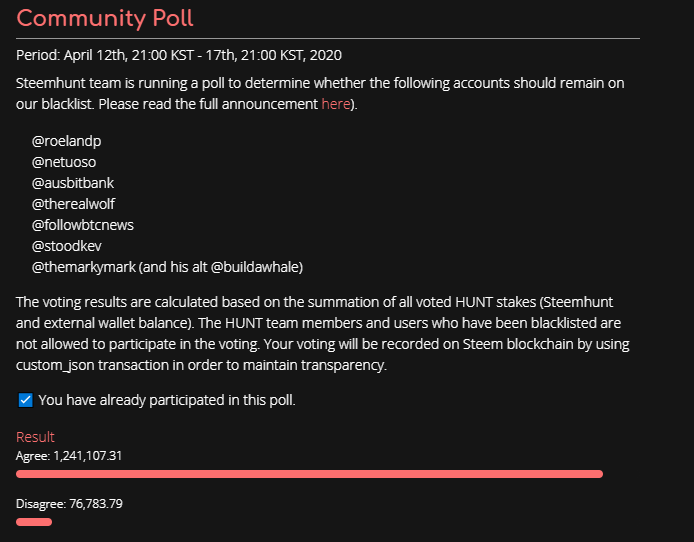Click the 'You have already participated' label
The image size is (694, 542).
tap(167, 400)
